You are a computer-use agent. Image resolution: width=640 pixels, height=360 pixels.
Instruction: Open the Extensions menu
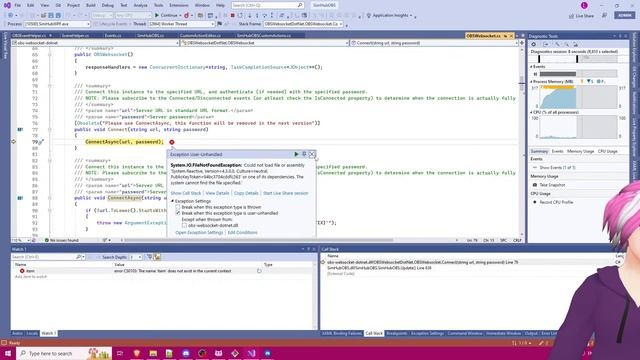pos(179,5)
